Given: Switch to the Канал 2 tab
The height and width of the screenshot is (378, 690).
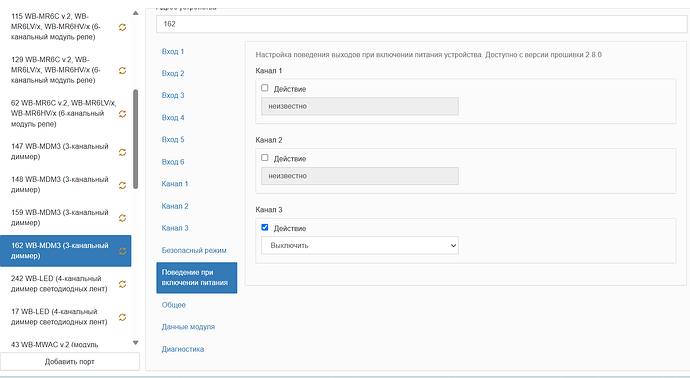Looking at the screenshot, I should pyautogui.click(x=175, y=206).
